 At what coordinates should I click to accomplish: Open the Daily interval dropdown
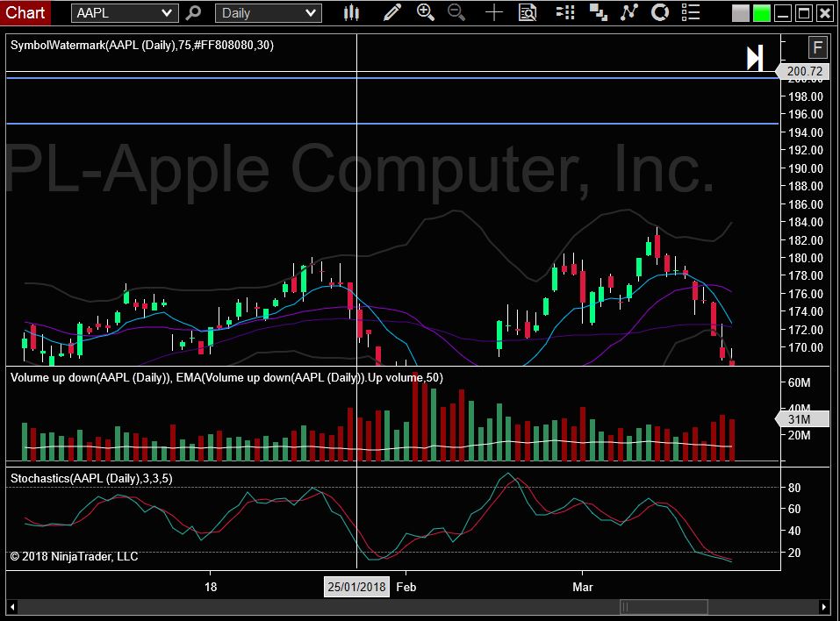coord(269,13)
